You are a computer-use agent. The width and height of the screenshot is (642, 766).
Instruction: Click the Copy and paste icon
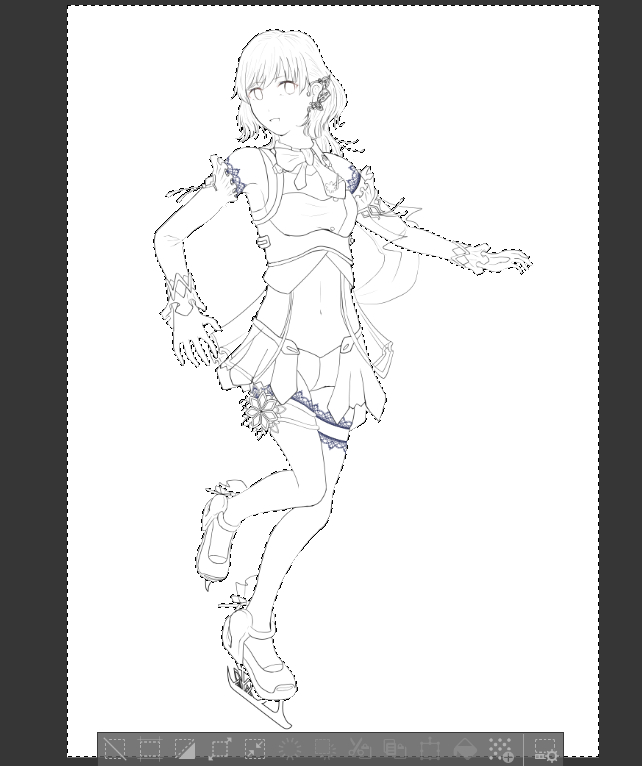(395, 748)
